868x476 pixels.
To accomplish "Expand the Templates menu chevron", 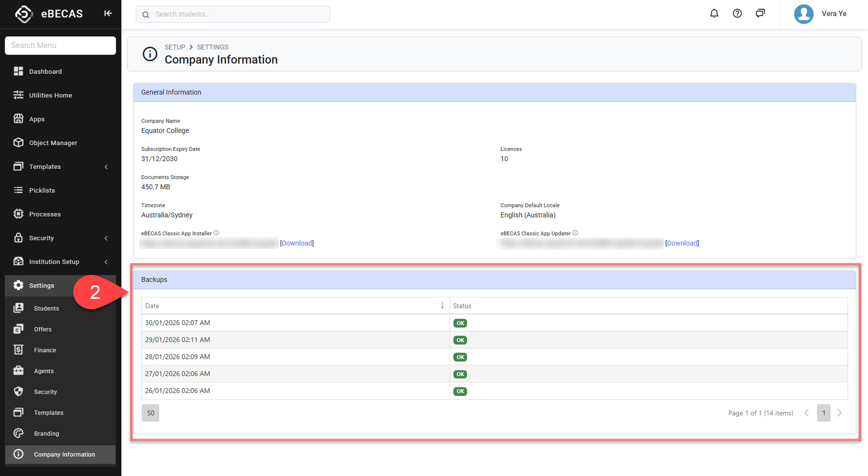I will [x=106, y=167].
